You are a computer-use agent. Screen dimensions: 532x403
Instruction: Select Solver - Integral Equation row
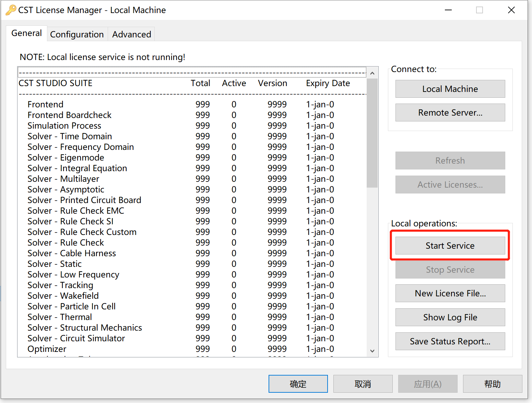pyautogui.click(x=192, y=168)
